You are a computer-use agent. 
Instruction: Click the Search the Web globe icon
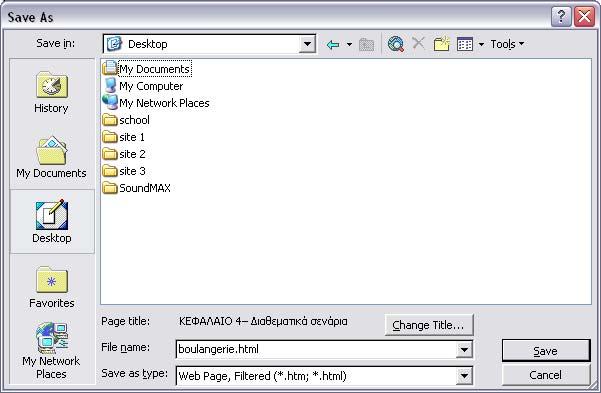point(396,44)
